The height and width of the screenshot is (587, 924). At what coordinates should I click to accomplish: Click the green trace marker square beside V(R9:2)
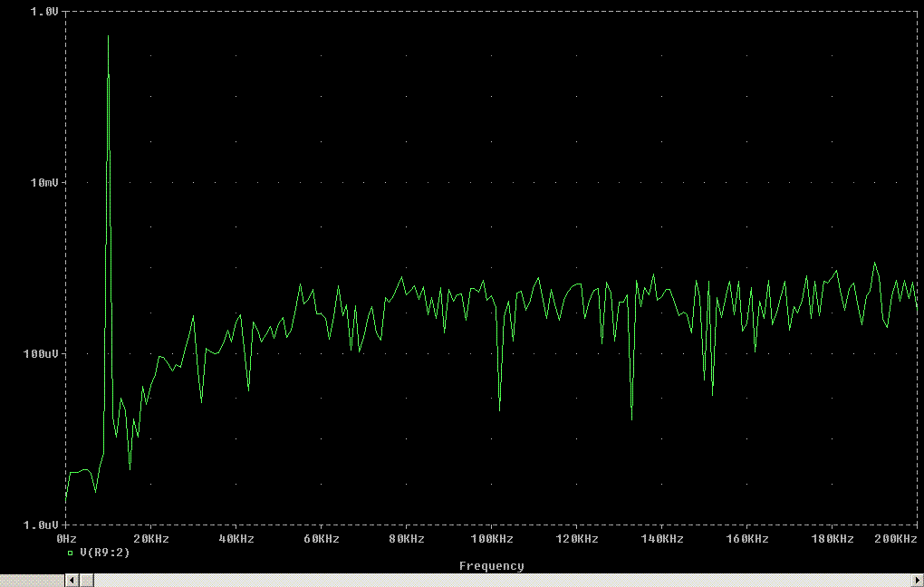[x=71, y=553]
